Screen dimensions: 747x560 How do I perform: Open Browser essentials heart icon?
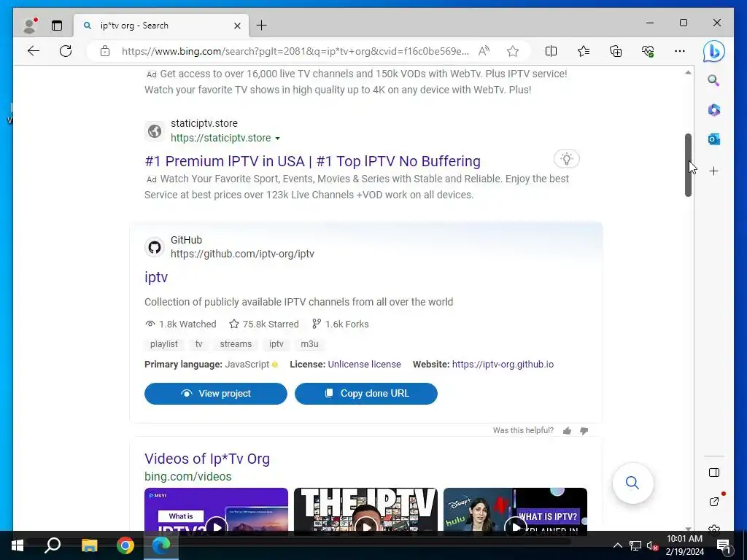[648, 51]
